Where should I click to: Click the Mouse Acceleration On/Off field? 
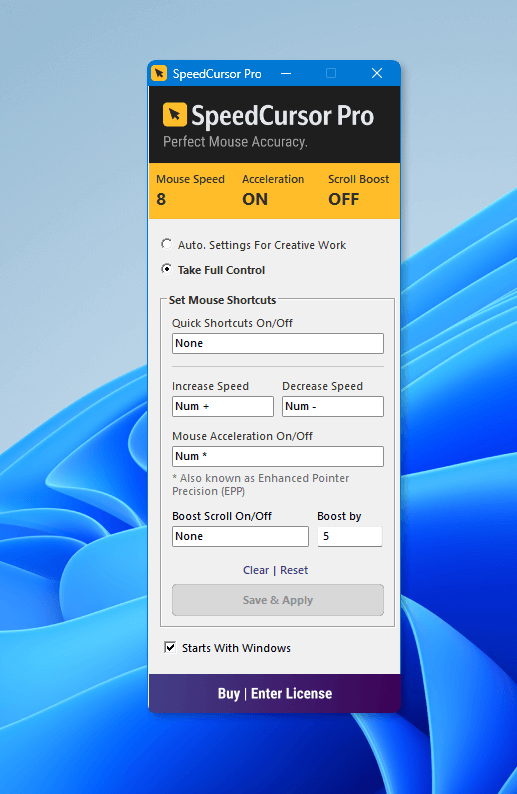(x=277, y=456)
